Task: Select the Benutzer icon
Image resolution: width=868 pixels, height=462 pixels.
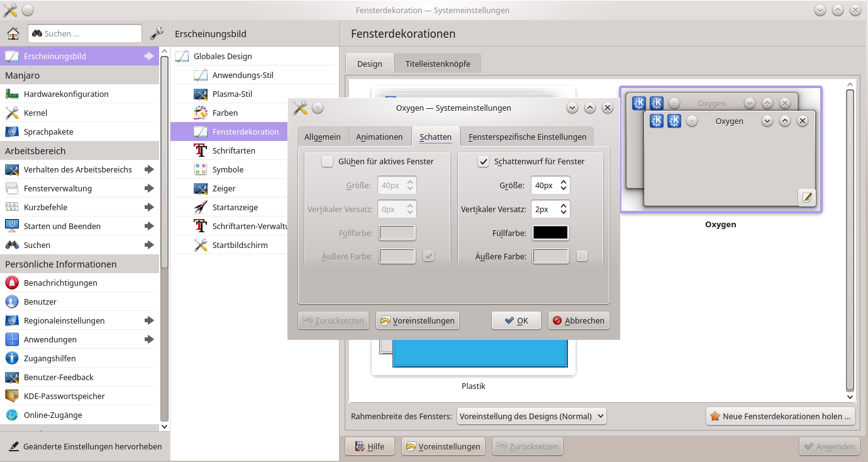Action: coord(12,301)
